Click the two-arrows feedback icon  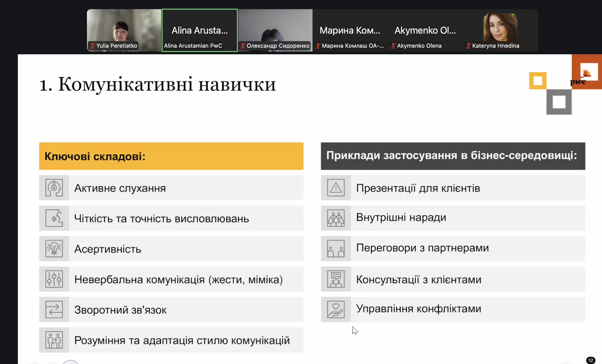(54, 309)
